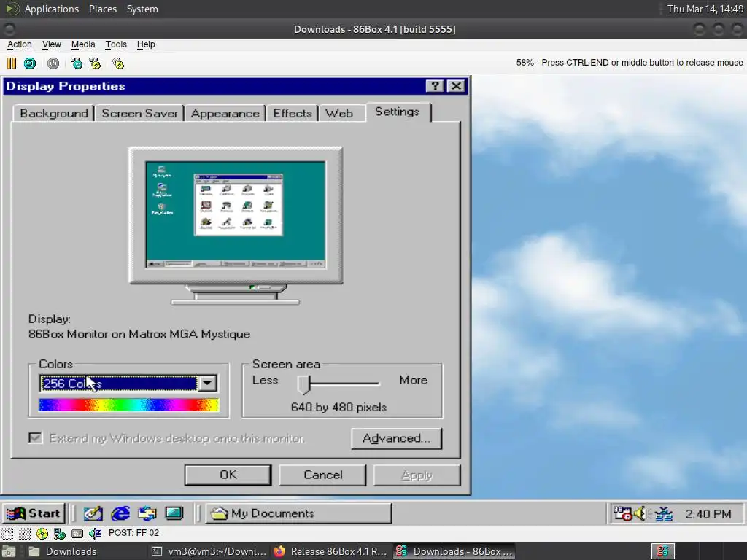Click the Cancel button
The height and width of the screenshot is (560, 747).
point(322,475)
